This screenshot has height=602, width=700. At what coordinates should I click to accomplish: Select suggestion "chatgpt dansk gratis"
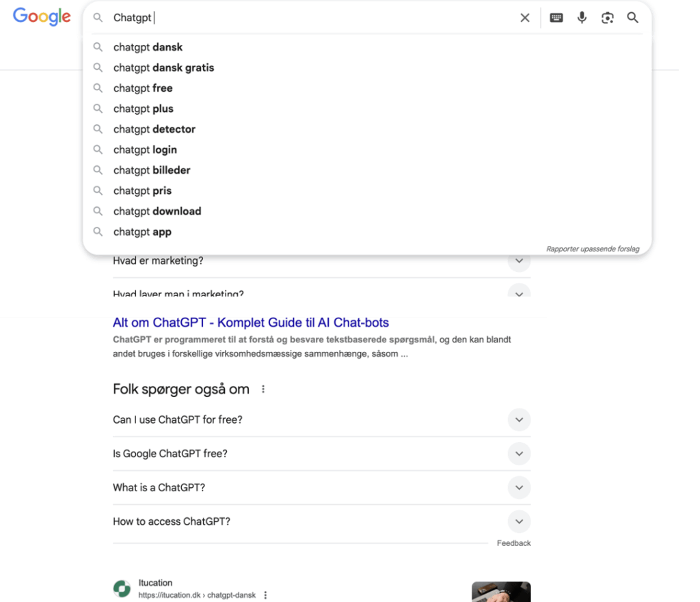(x=163, y=68)
